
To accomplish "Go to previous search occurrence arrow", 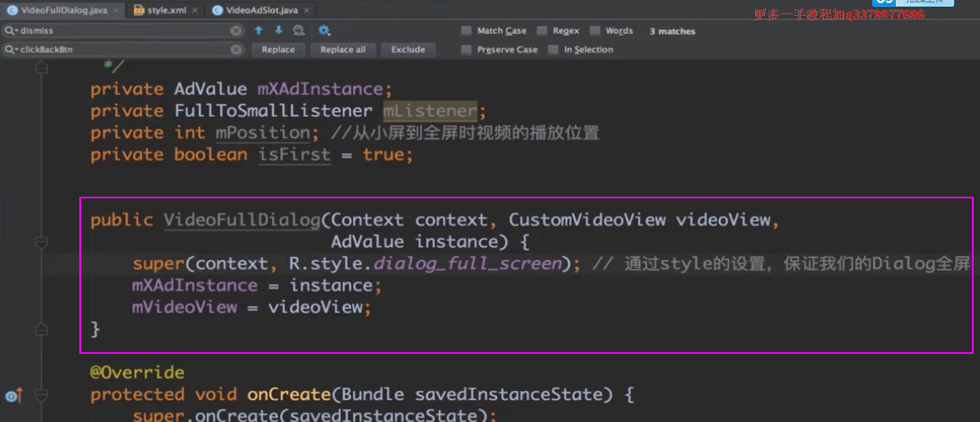I will (259, 30).
